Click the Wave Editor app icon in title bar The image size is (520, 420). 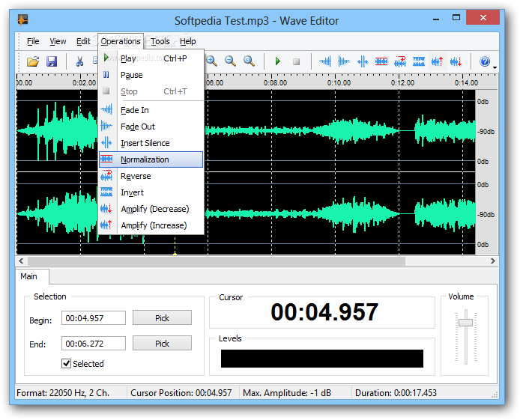pos(22,20)
